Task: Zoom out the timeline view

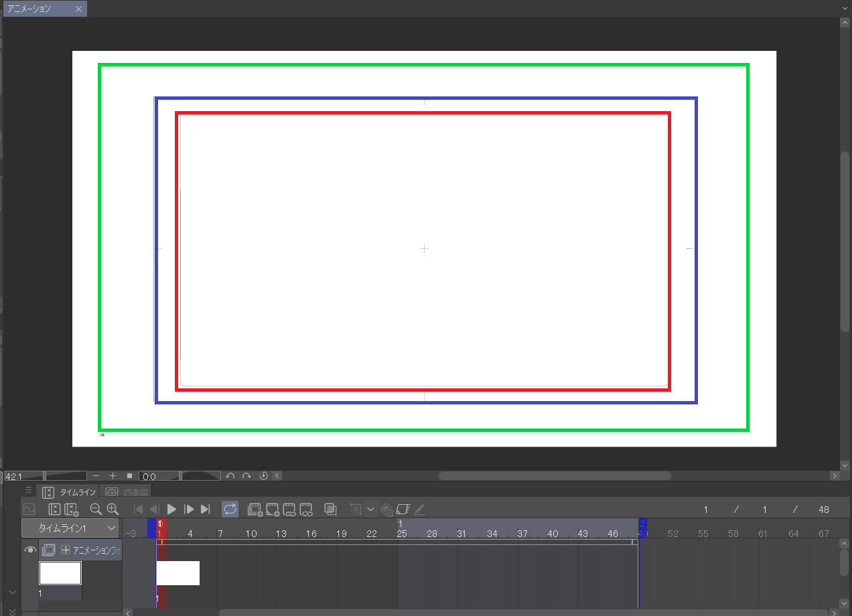Action: pyautogui.click(x=96, y=510)
